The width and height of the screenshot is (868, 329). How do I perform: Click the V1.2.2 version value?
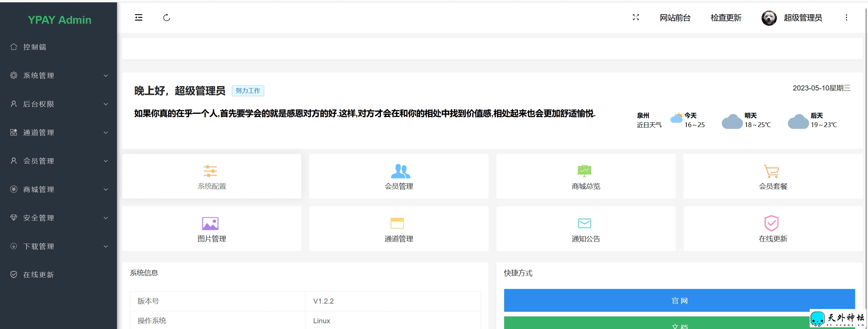point(323,301)
